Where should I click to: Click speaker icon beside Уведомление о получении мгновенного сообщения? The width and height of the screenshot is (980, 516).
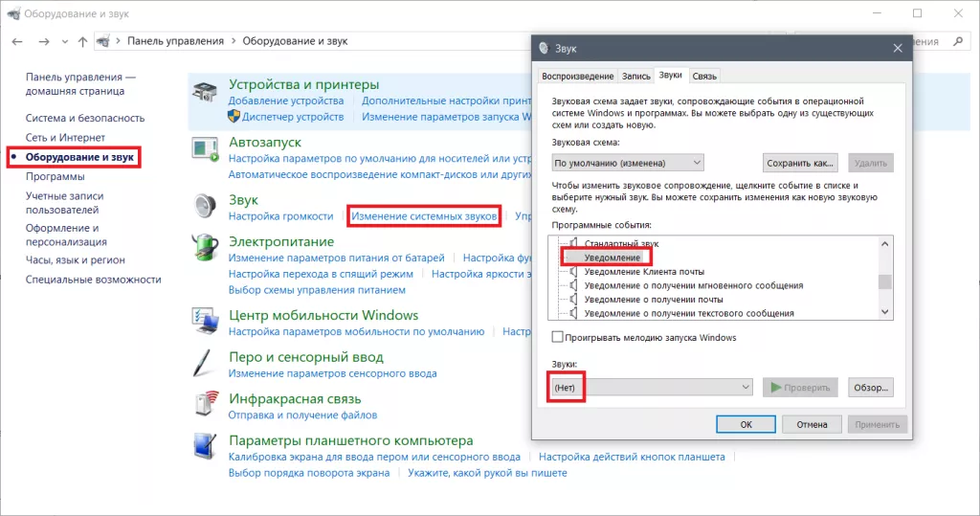click(x=572, y=285)
